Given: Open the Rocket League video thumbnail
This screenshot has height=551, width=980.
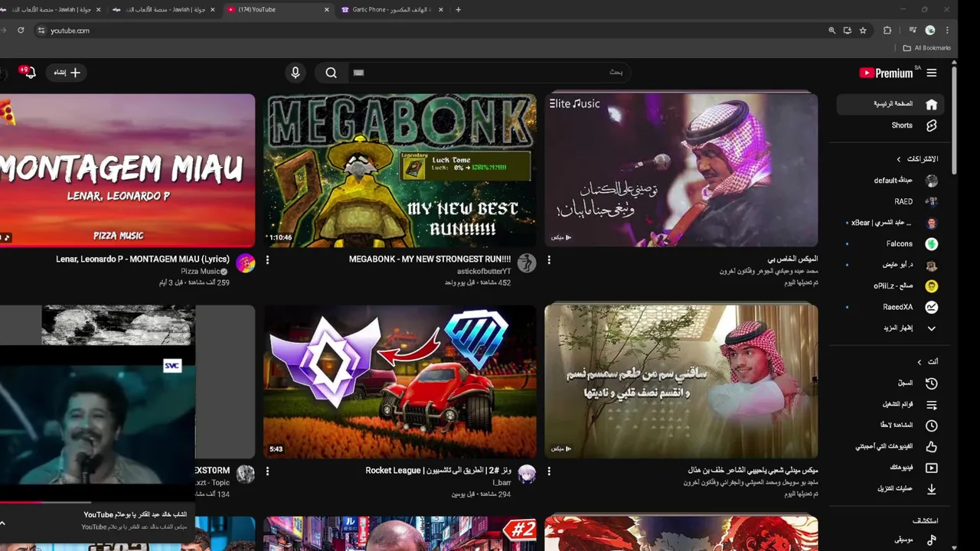Looking at the screenshot, I should point(400,381).
